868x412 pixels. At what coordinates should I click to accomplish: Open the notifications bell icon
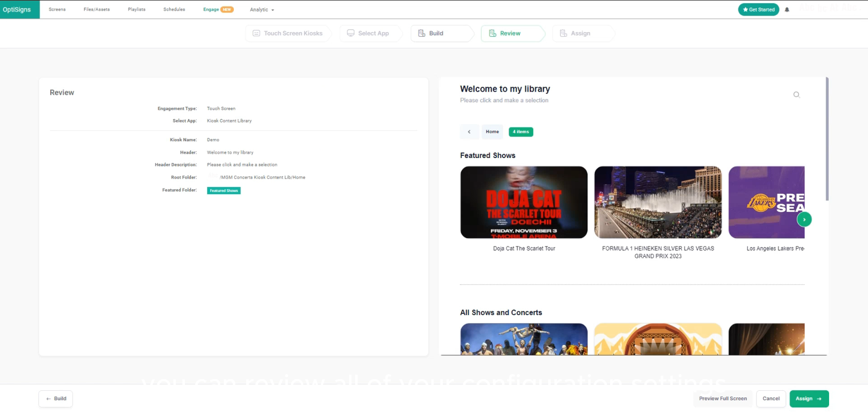coord(787,10)
